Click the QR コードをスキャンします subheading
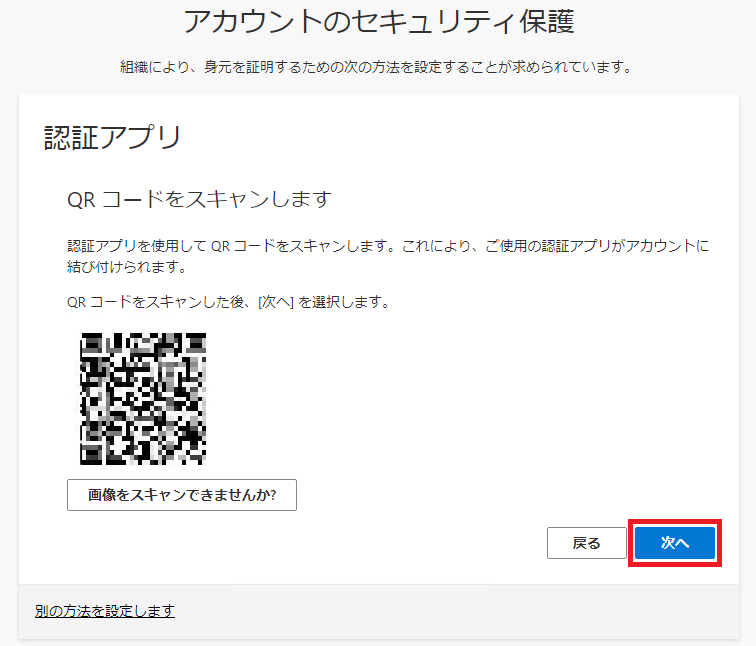This screenshot has height=646, width=756. pos(200,199)
